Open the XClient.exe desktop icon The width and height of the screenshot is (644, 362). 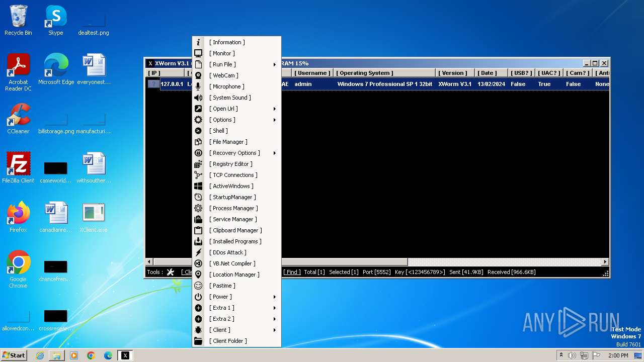pos(93,217)
